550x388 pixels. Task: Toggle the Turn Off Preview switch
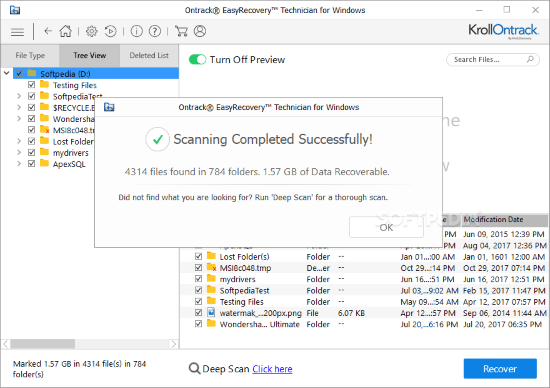(x=197, y=59)
